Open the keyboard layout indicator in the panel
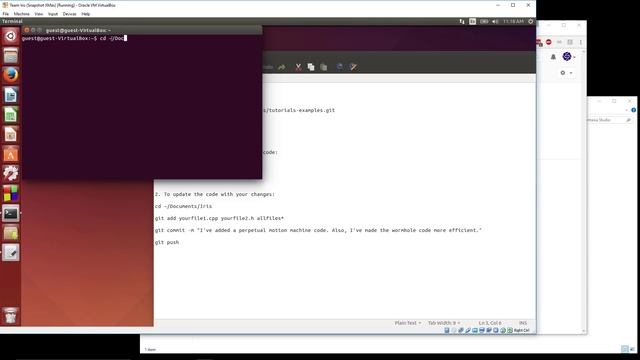 tap(472, 21)
